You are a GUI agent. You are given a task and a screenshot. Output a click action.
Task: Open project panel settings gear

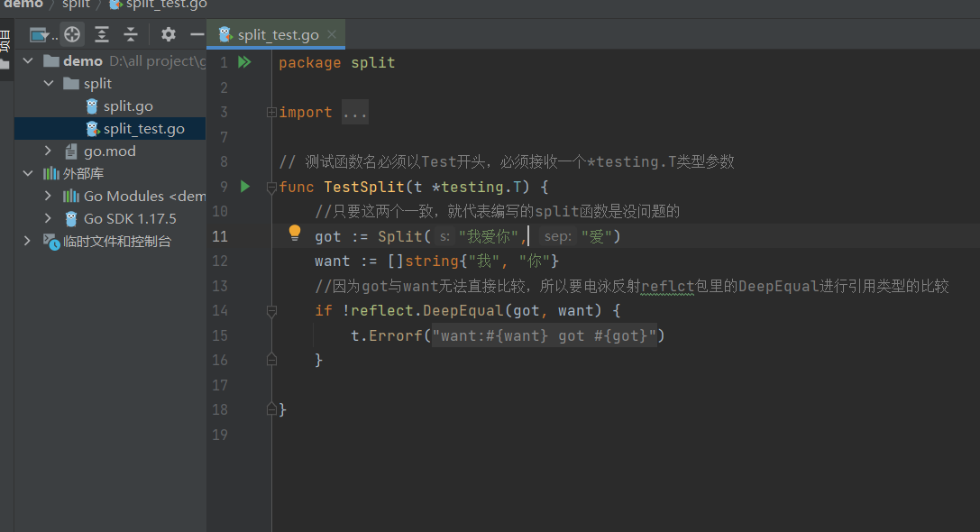pos(169,35)
